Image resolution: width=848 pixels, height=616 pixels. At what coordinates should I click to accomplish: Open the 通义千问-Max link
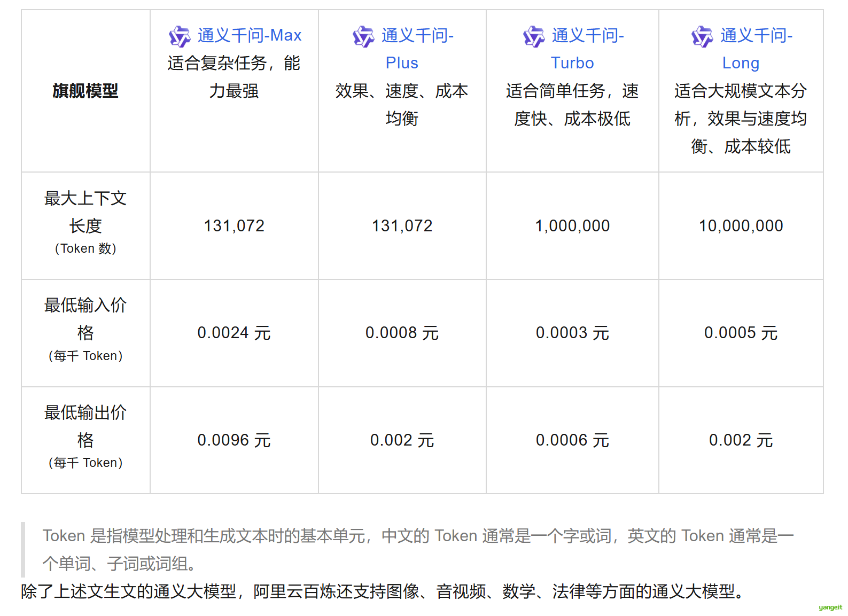(250, 35)
